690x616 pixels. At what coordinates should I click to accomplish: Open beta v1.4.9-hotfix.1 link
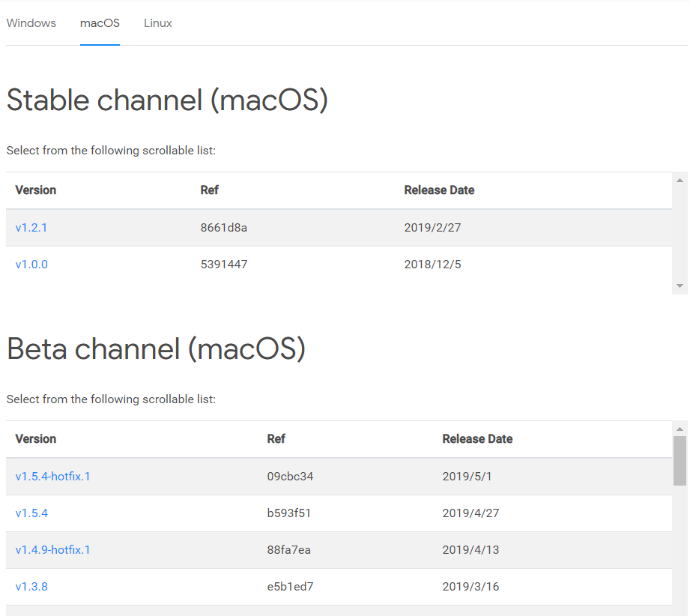[52, 549]
